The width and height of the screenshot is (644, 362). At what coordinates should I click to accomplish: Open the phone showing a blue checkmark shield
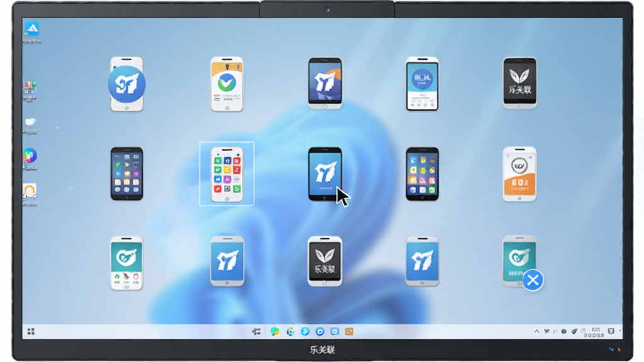coord(226,84)
